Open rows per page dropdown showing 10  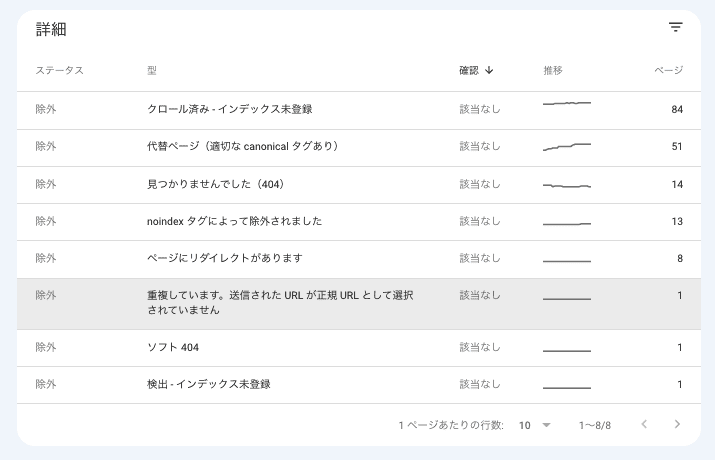534,425
